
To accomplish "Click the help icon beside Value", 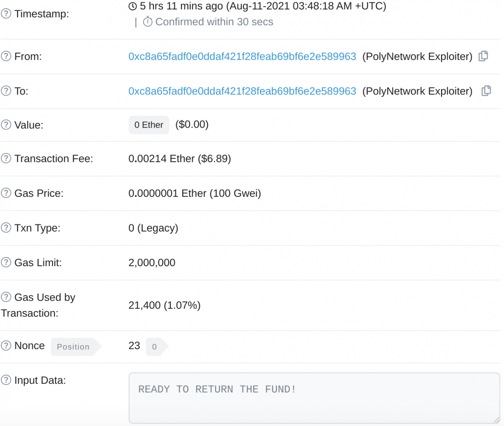I will click(x=6, y=125).
